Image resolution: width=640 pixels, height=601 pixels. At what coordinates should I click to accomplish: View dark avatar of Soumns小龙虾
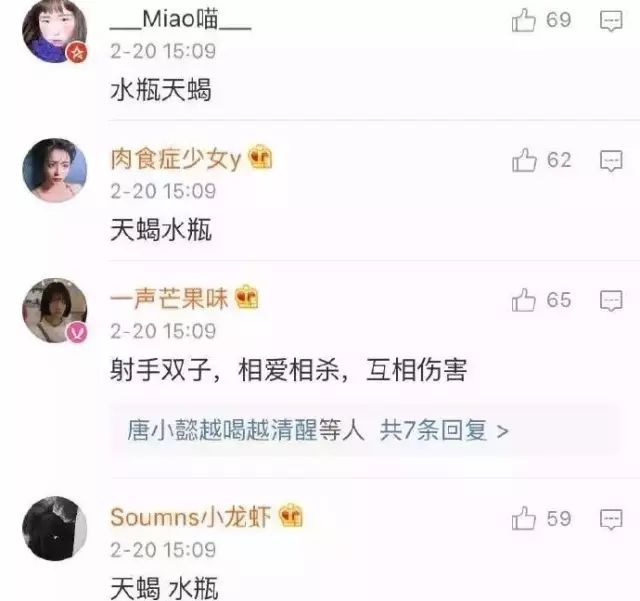click(55, 528)
